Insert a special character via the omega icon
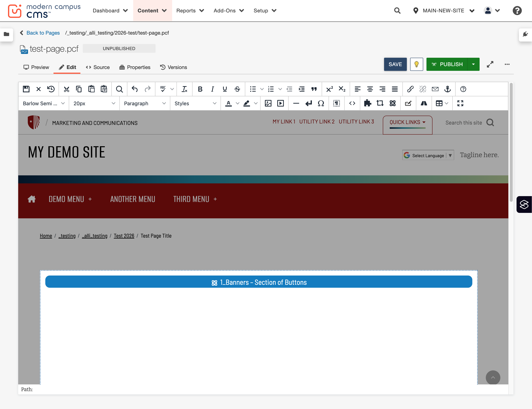 click(321, 103)
